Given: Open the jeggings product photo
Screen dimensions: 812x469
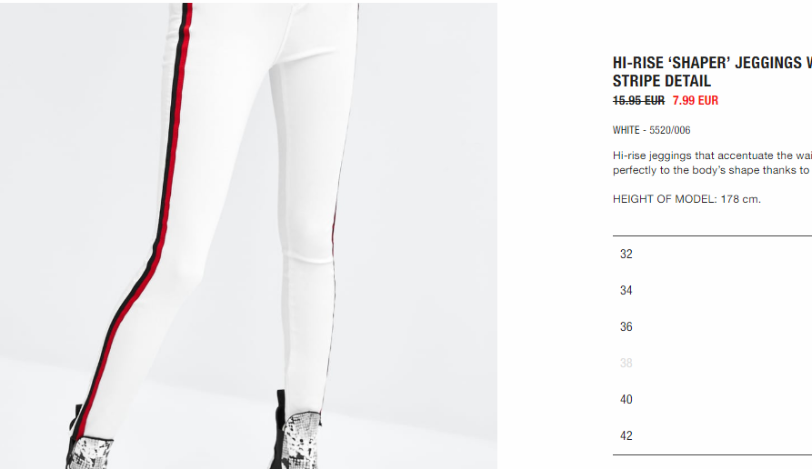Looking at the screenshot, I should coord(249,236).
